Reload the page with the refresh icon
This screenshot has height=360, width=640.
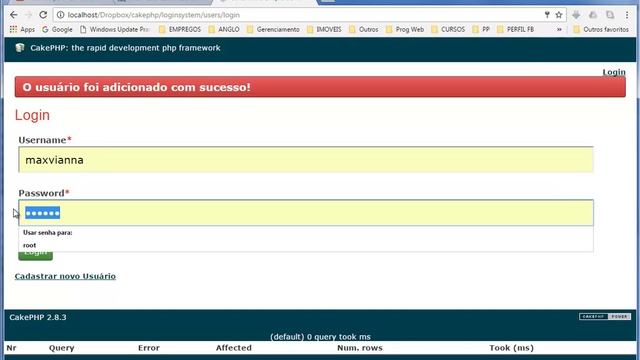point(43,15)
